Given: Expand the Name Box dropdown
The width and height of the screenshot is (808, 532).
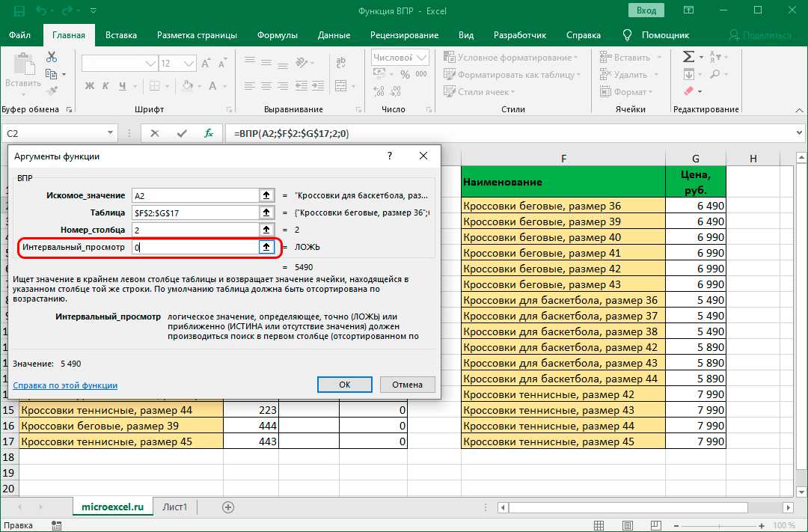Looking at the screenshot, I should [x=109, y=133].
